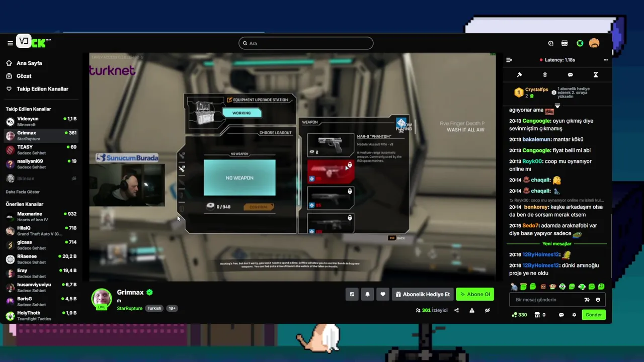Click the StarRupture category link
The image size is (644, 362).
pyautogui.click(x=129, y=308)
